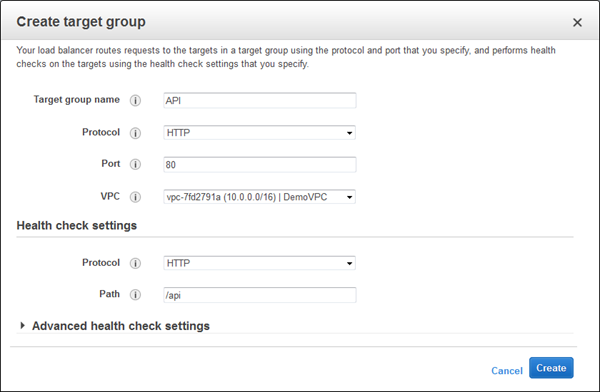Click the Target group name field containing API
The height and width of the screenshot is (392, 600).
[260, 100]
